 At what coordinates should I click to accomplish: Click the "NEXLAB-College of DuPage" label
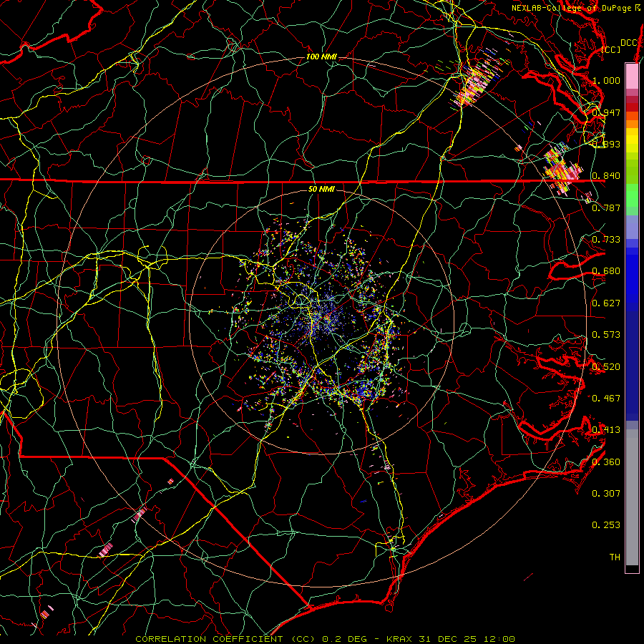pyautogui.click(x=571, y=8)
